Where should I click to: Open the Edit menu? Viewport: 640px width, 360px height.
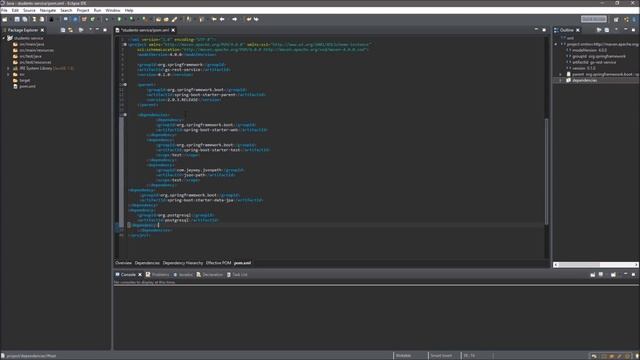click(15, 10)
